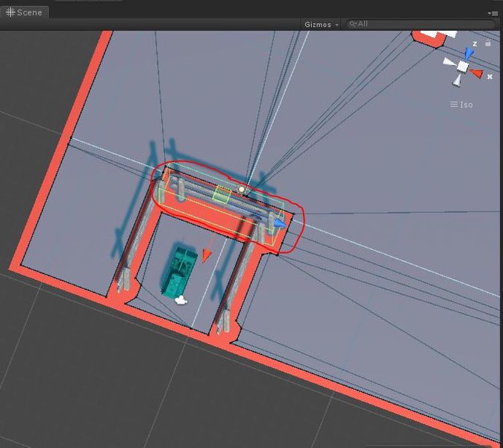Image resolution: width=503 pixels, height=448 pixels.
Task: Click the red move handle arrow near the vehicle
Action: (207, 255)
